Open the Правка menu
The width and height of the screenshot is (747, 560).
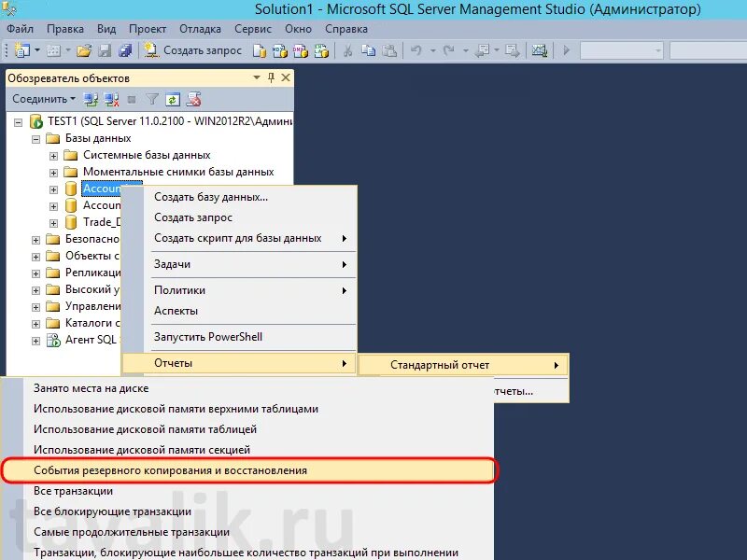click(x=65, y=29)
